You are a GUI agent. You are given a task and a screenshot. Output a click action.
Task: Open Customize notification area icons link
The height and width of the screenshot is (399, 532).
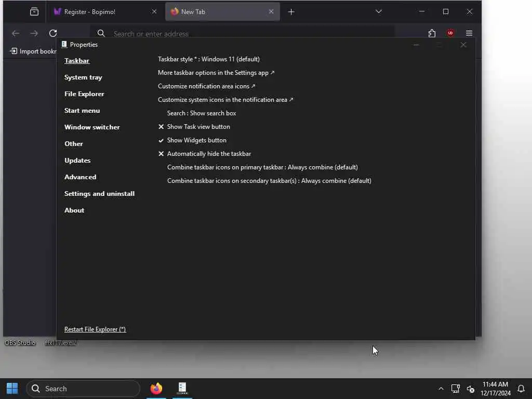[207, 86]
